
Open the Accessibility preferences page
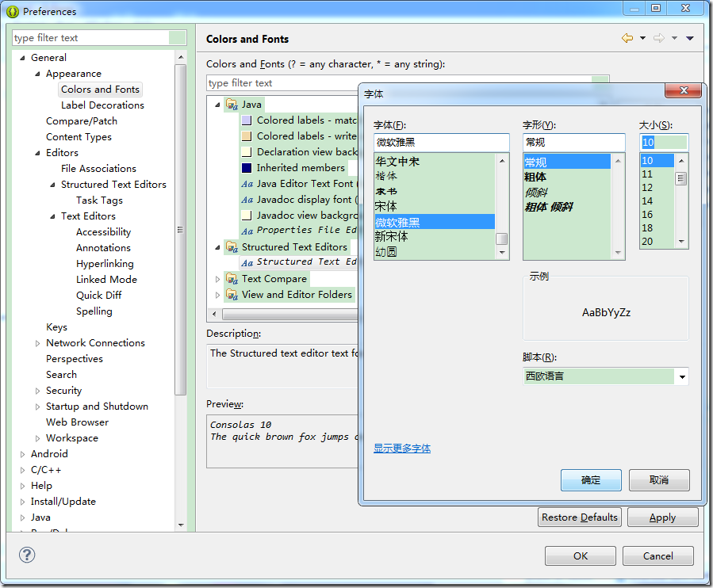[x=103, y=232]
